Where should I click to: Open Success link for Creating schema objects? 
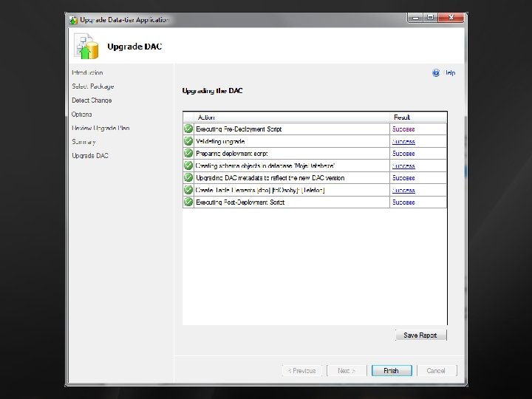tap(403, 166)
